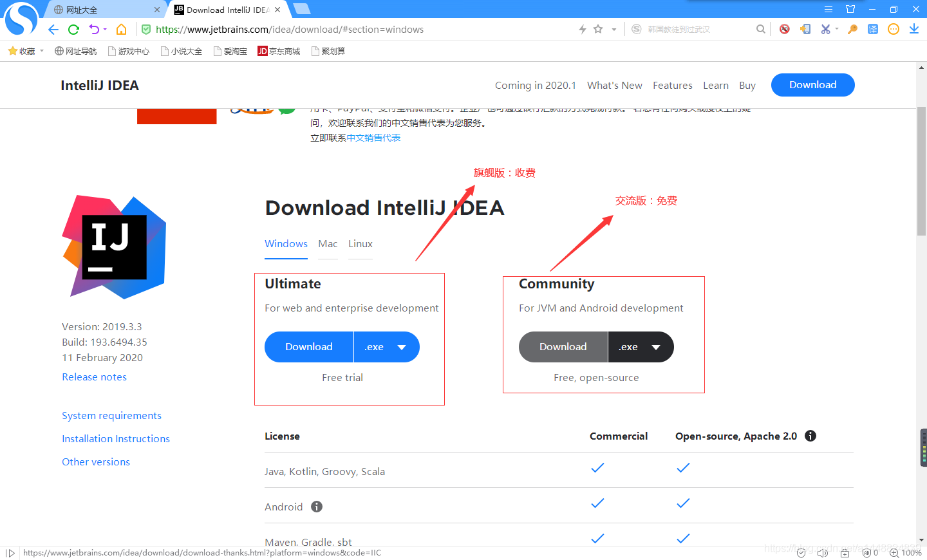Click the send-to-phone extension icon
This screenshot has height=560, width=927.
[x=805, y=29]
